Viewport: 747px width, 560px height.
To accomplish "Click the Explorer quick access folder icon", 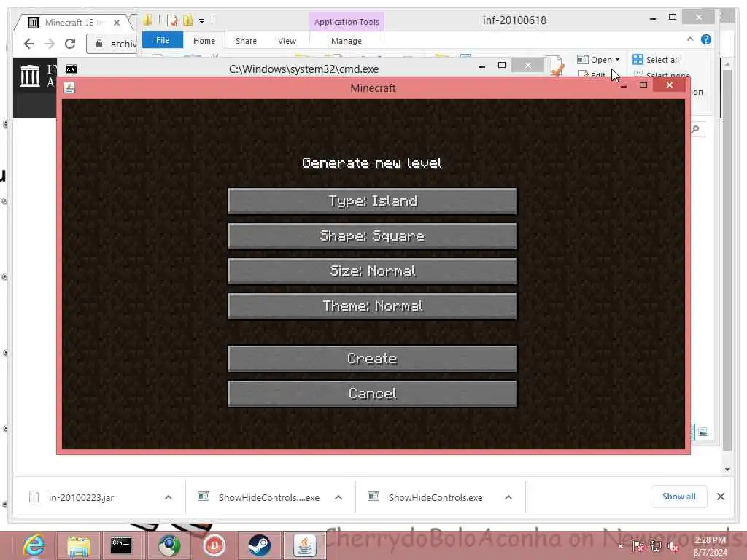I will click(147, 20).
